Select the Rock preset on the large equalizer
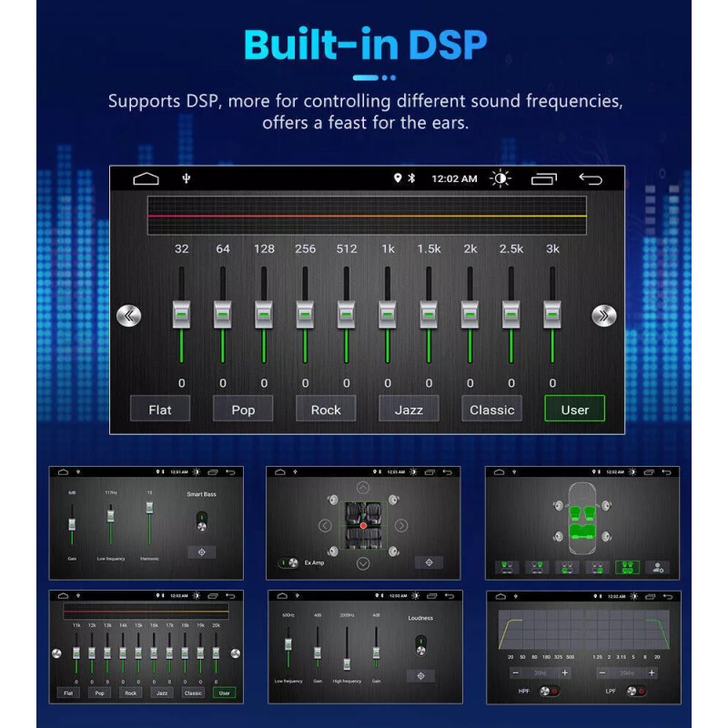728x728 pixels. [326, 409]
